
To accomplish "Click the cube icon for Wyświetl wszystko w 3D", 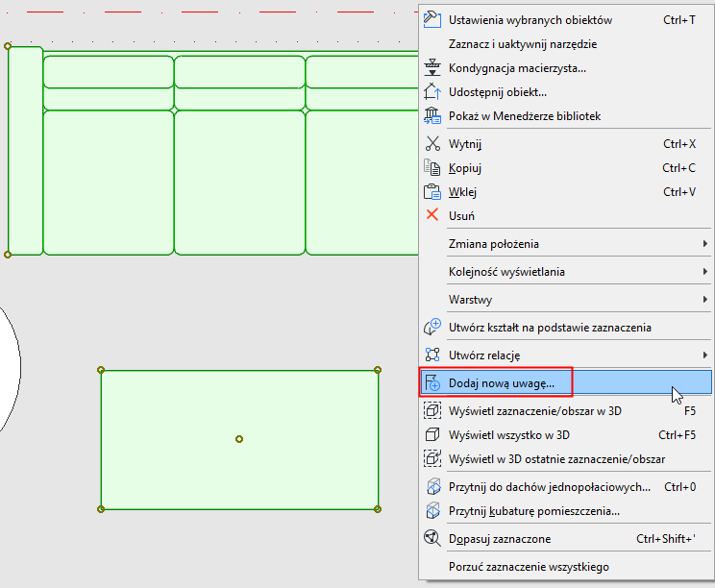I will point(431,434).
